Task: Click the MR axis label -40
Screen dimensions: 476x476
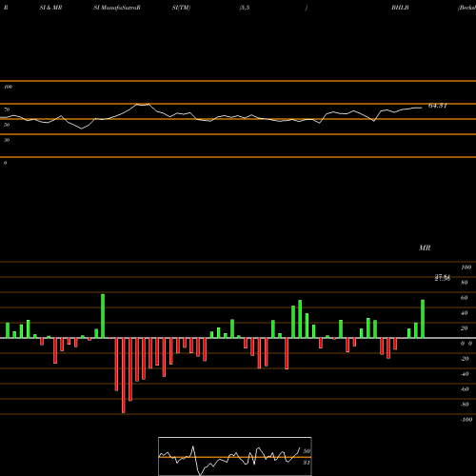Action: 465,374
